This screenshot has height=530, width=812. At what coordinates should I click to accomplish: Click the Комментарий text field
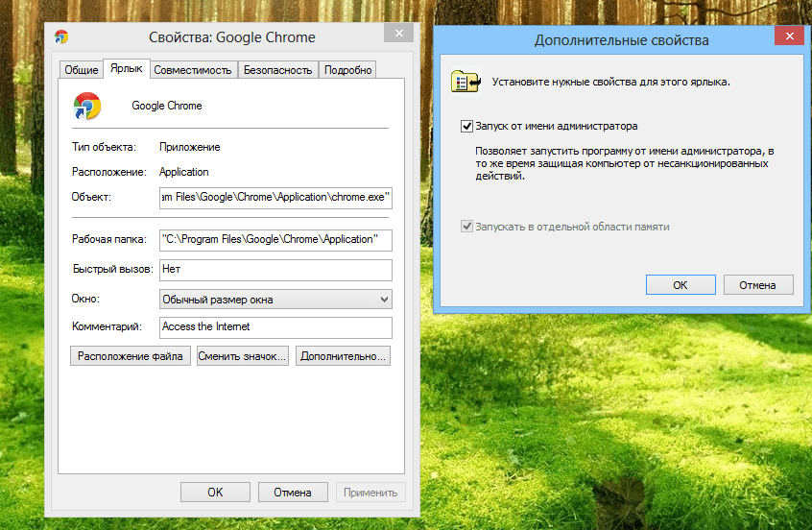tap(275, 327)
